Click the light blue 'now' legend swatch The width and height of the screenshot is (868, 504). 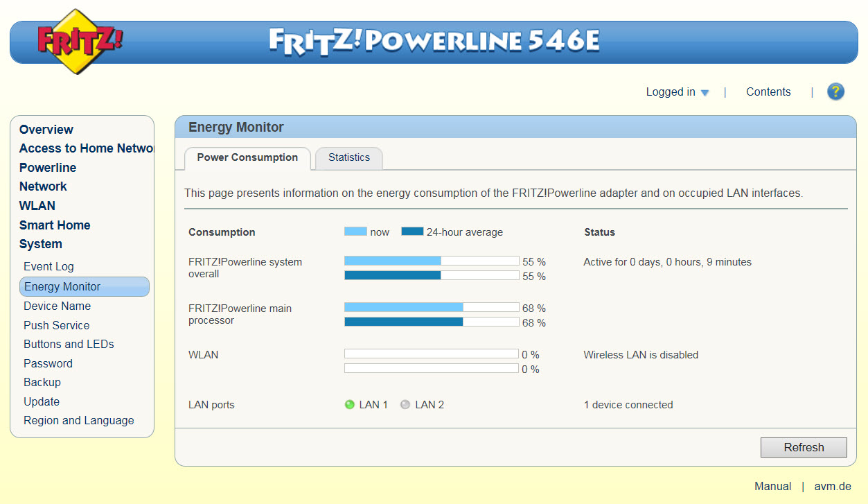click(355, 232)
